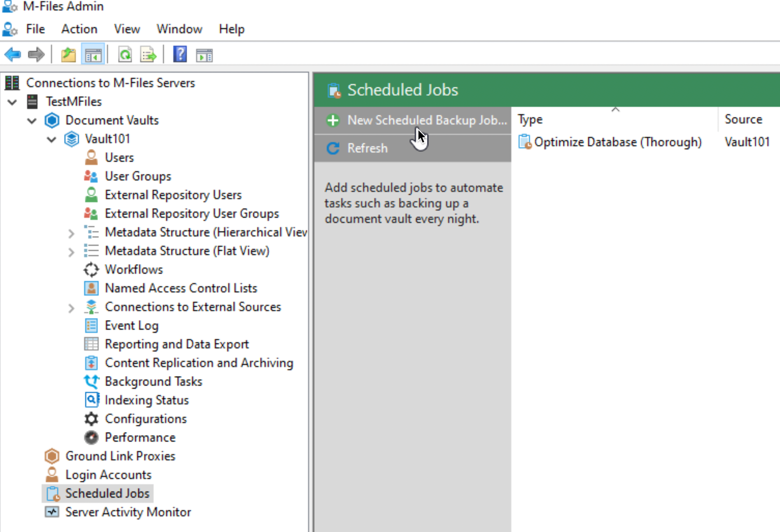Click the Workflows circular arrows icon
Viewport: 780px width, 532px height.
(91, 269)
